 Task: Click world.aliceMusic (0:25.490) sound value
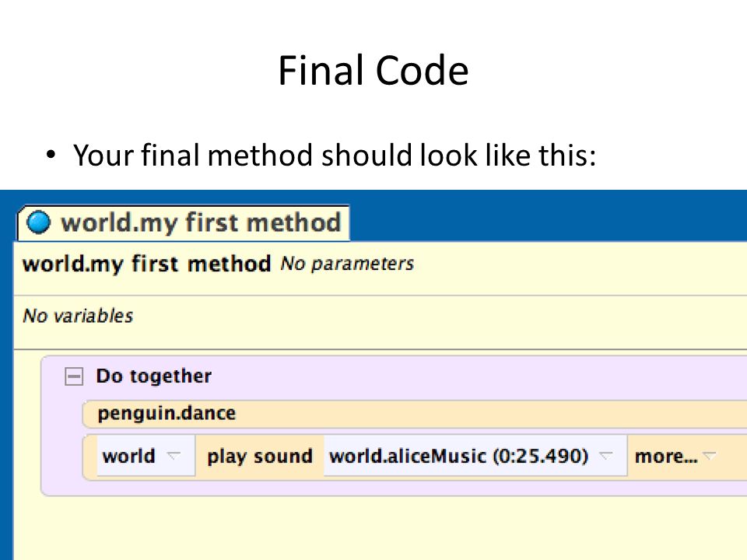click(x=459, y=457)
